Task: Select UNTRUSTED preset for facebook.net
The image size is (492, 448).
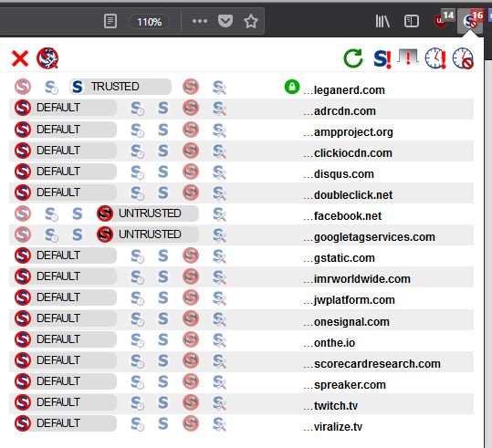Action: [148, 214]
